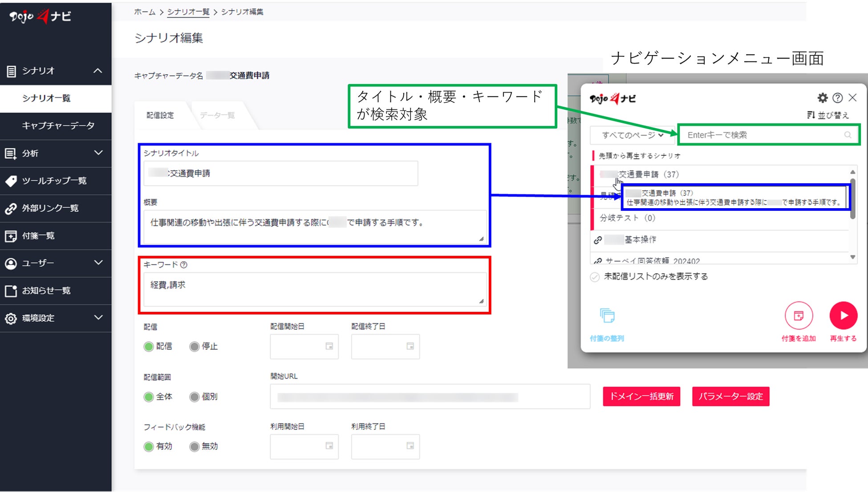
Task: Select the 停止 delivery radio button
Action: click(x=194, y=347)
